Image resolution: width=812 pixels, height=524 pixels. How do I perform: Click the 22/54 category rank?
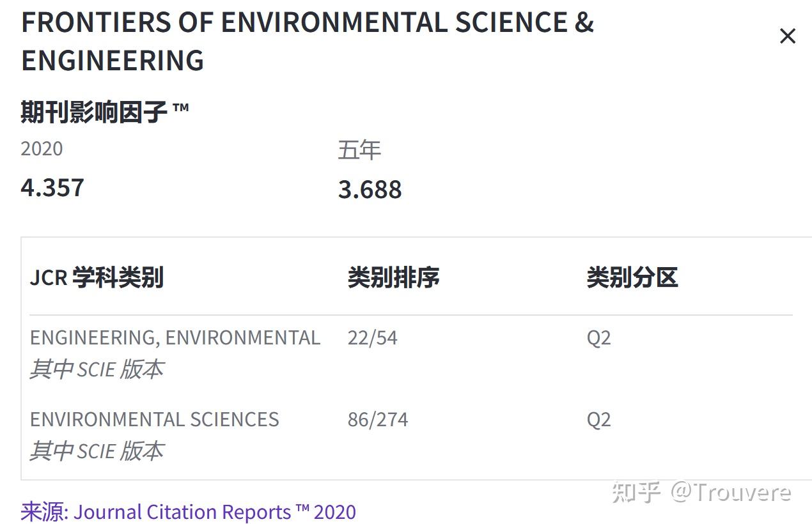(x=372, y=337)
